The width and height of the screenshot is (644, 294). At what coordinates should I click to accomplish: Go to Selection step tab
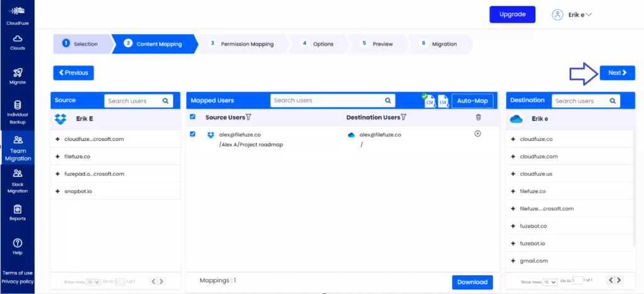pyautogui.click(x=82, y=44)
